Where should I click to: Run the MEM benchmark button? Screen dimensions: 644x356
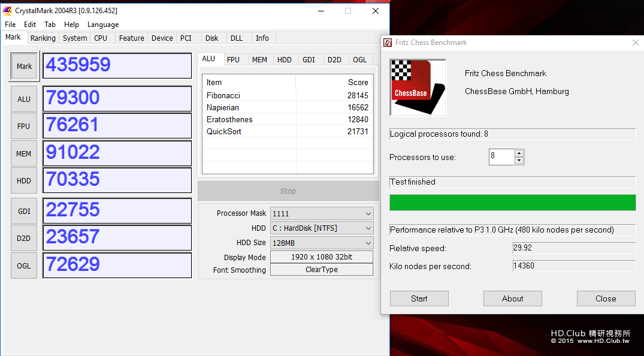[x=24, y=154]
